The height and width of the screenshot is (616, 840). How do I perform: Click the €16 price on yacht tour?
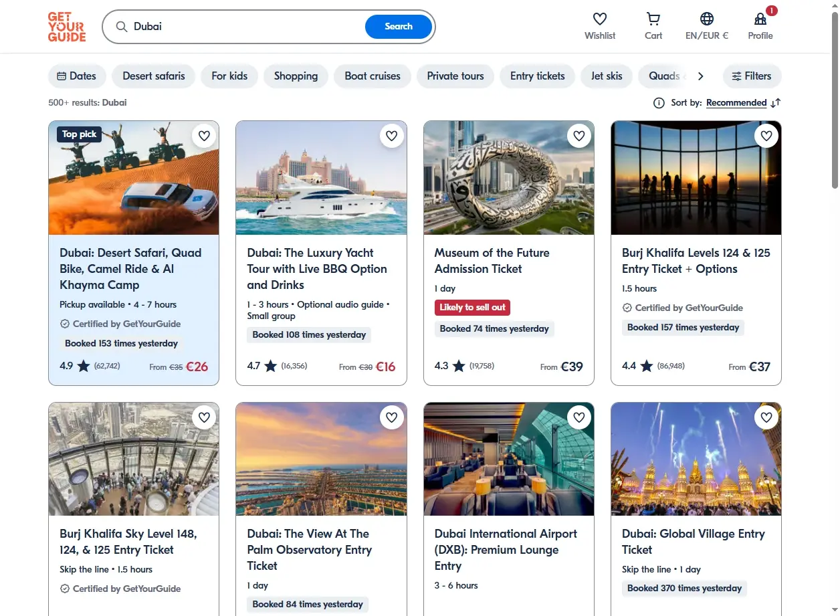tap(385, 367)
